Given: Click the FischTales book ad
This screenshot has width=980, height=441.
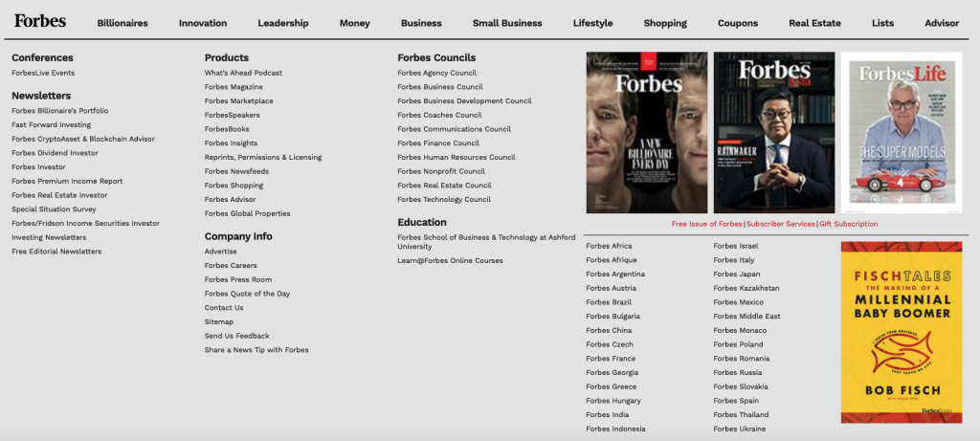Looking at the screenshot, I should pos(902,332).
